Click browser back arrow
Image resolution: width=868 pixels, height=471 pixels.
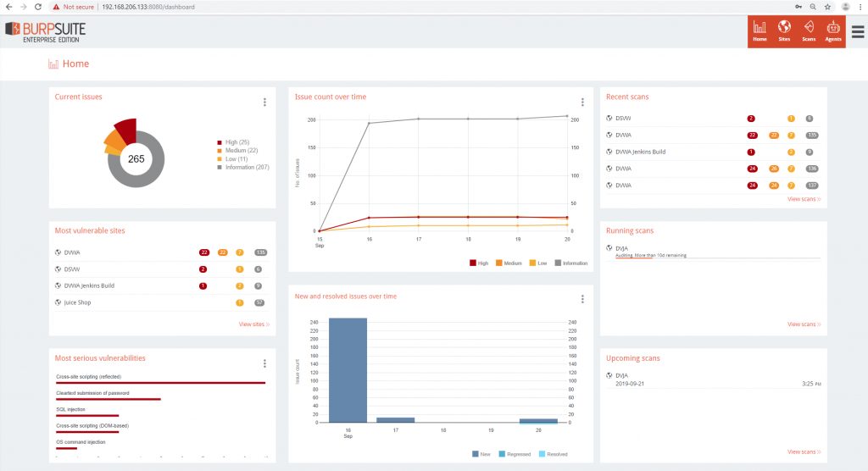click(8, 7)
